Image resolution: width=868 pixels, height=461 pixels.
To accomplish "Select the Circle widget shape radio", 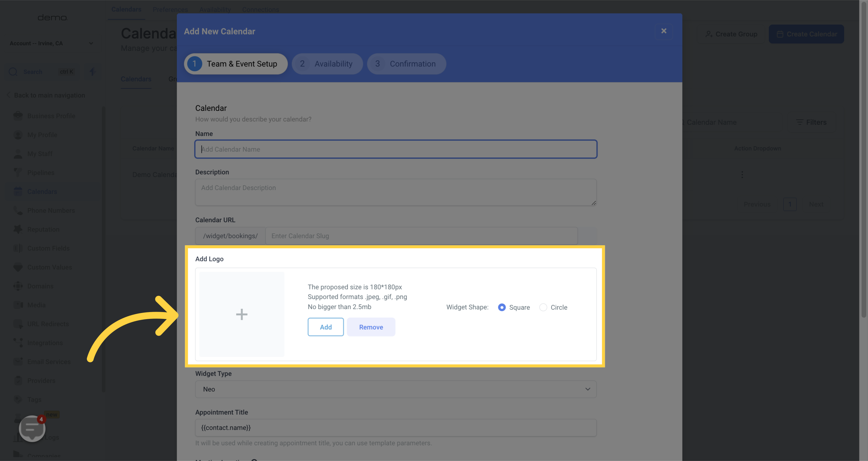I will [543, 307].
